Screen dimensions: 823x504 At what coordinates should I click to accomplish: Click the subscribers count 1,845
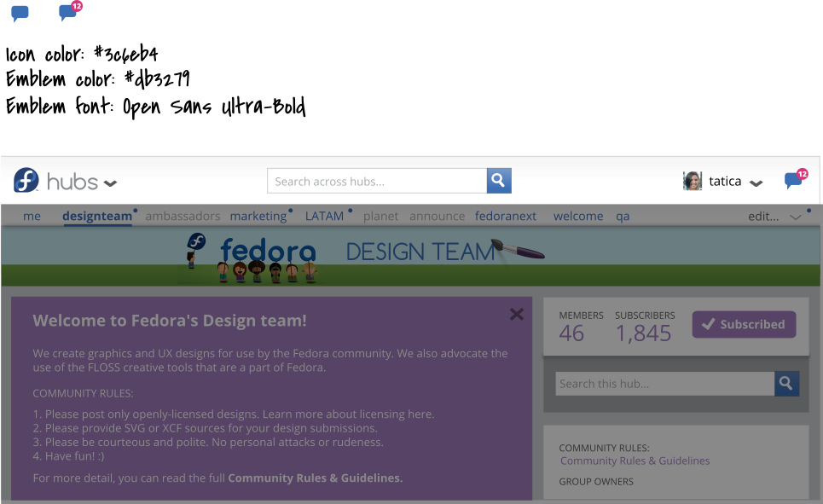(x=644, y=333)
